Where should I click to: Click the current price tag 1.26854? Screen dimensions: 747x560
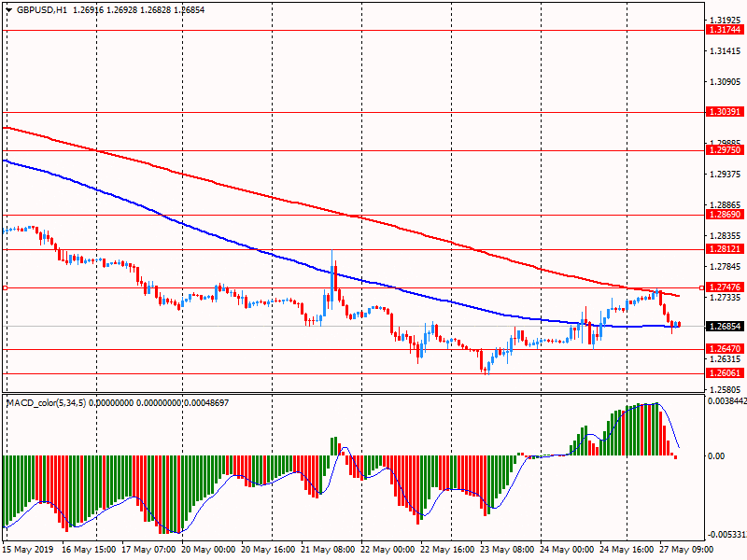[724, 327]
